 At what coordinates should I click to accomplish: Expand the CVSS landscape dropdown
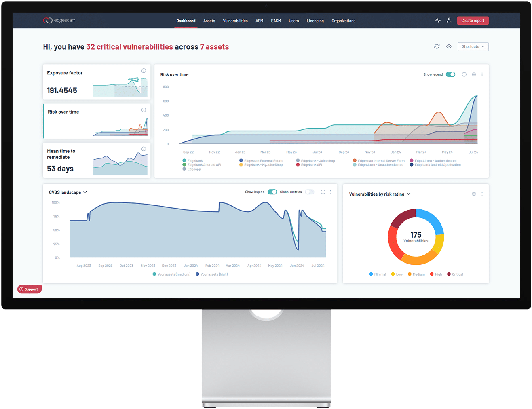[x=68, y=192]
